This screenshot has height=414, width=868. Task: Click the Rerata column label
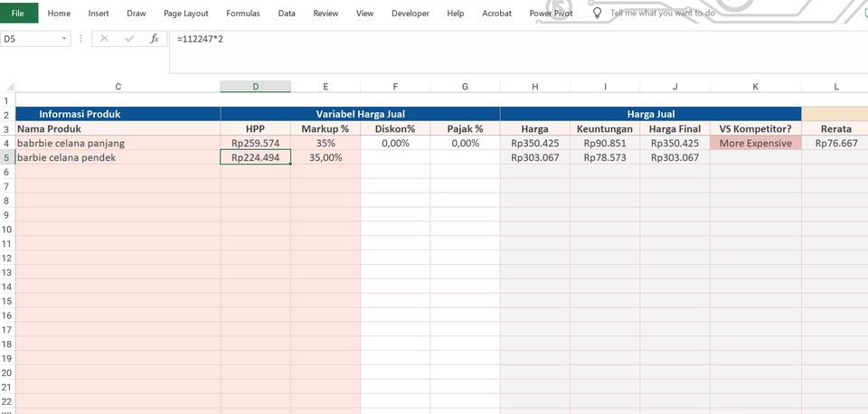pyautogui.click(x=835, y=128)
